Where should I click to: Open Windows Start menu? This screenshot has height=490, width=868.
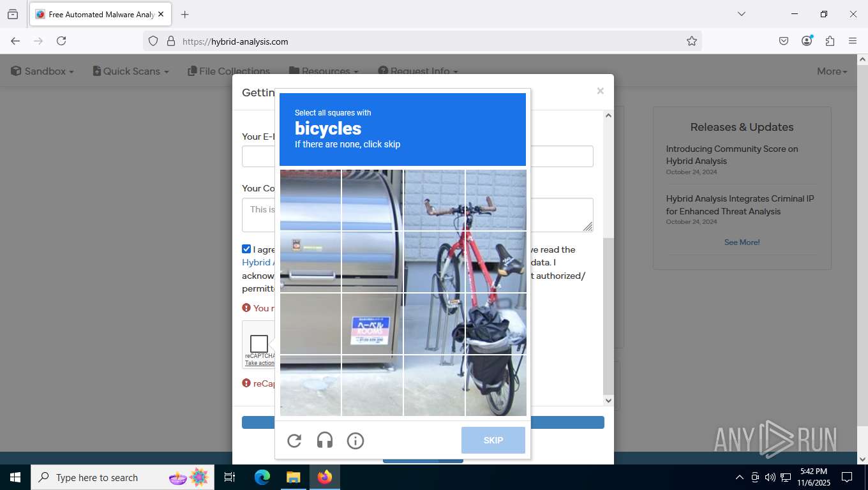click(15, 477)
